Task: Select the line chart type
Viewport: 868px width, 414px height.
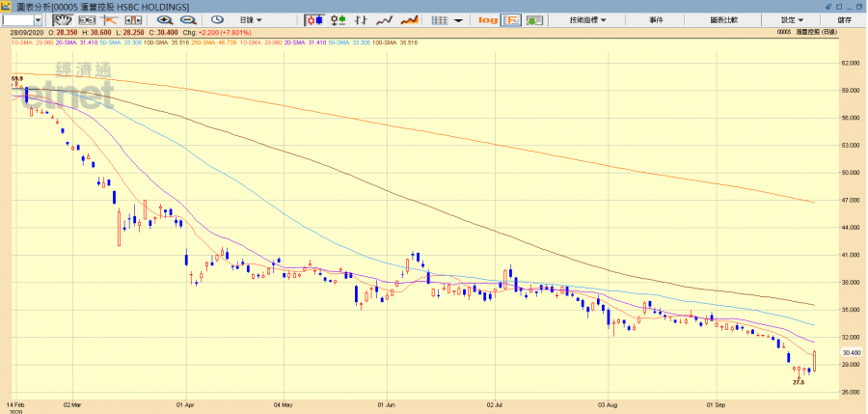Action: tap(385, 19)
